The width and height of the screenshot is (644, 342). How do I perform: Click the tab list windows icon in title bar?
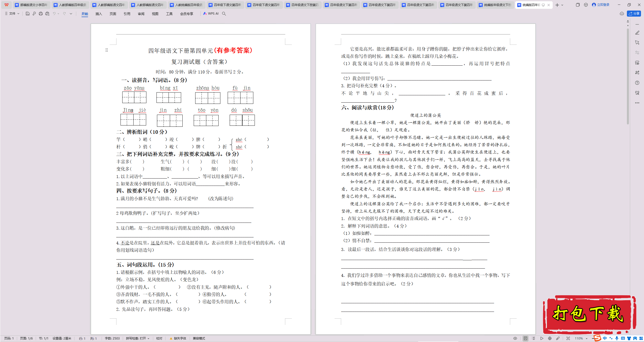(x=578, y=5)
